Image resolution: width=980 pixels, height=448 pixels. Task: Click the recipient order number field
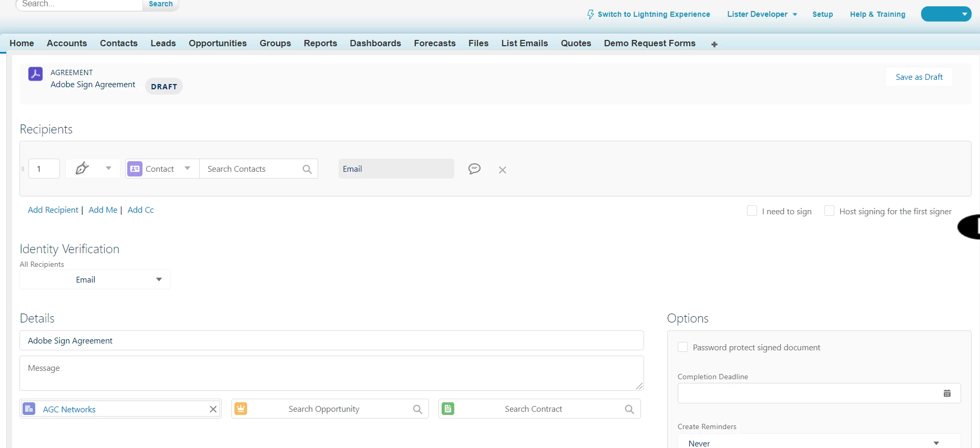click(44, 169)
